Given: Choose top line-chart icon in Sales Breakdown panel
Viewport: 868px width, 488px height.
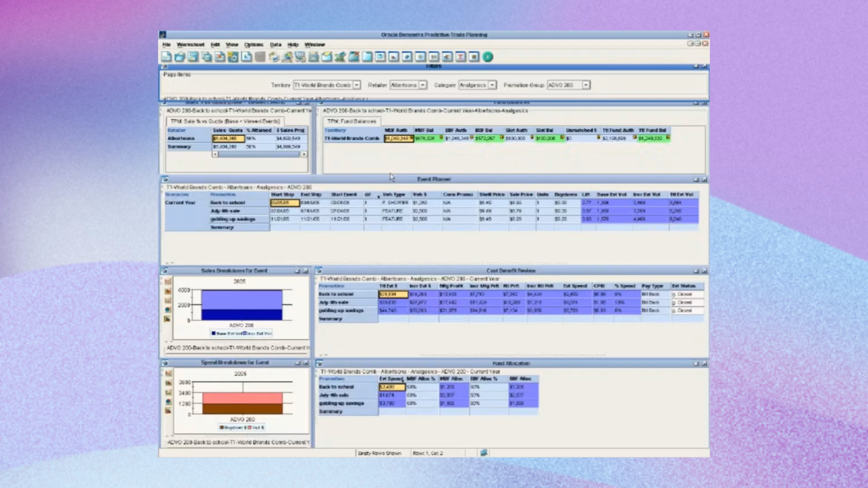Looking at the screenshot, I should coord(168,282).
